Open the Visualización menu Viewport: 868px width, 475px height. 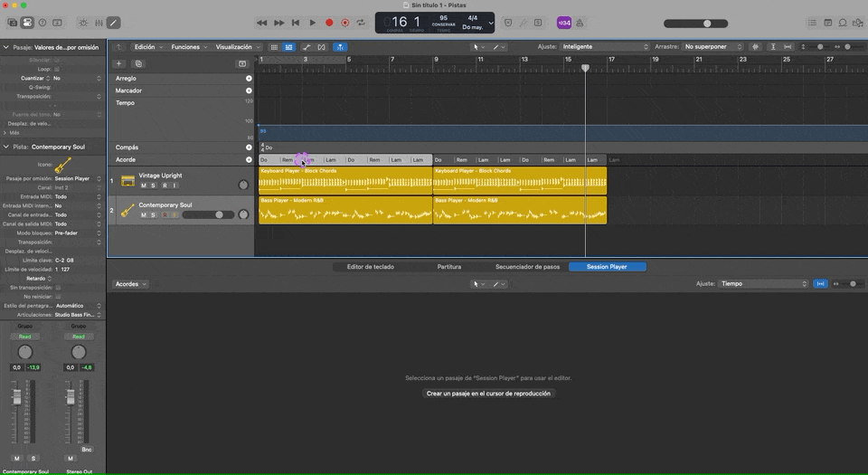click(238, 47)
